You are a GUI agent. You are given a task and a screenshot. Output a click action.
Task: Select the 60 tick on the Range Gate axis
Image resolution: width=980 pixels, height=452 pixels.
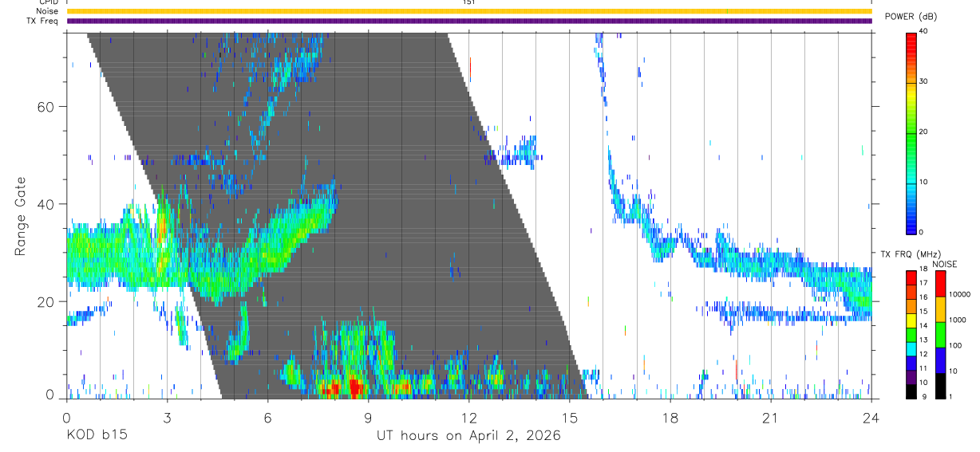pyautogui.click(x=46, y=106)
